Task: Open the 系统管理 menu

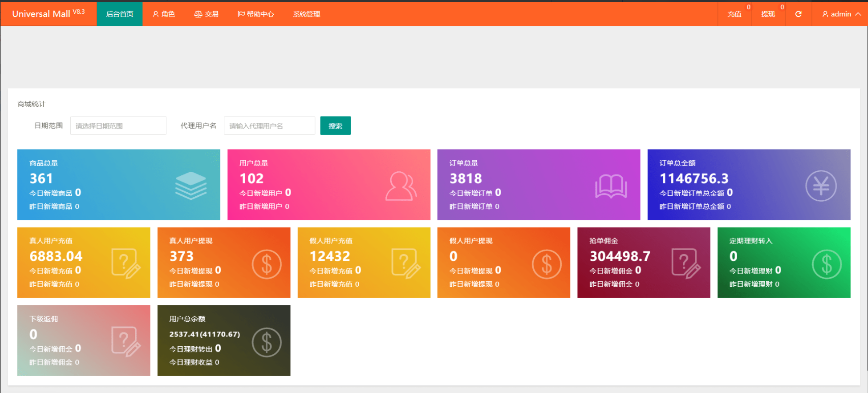Action: 306,14
